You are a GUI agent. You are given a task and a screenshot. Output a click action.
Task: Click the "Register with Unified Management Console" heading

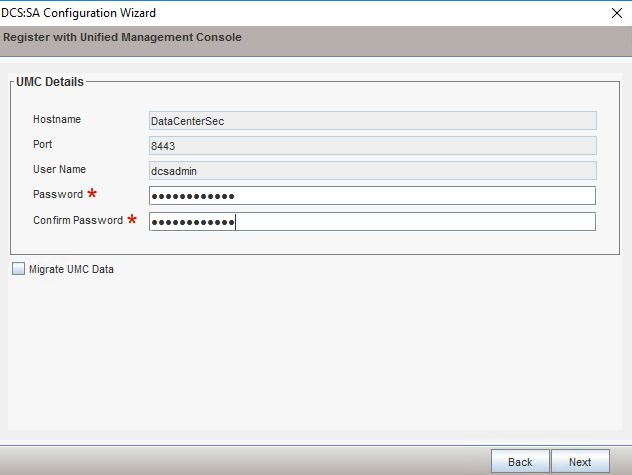pos(123,37)
